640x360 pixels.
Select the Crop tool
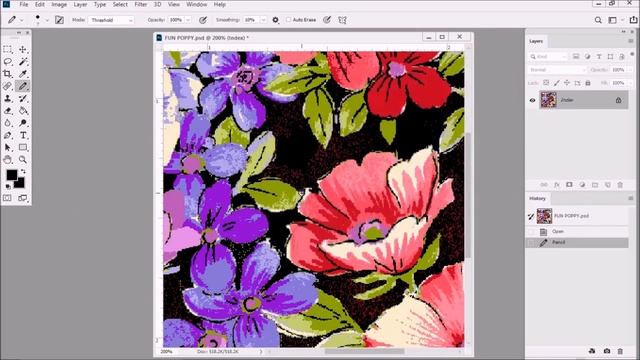click(7, 74)
